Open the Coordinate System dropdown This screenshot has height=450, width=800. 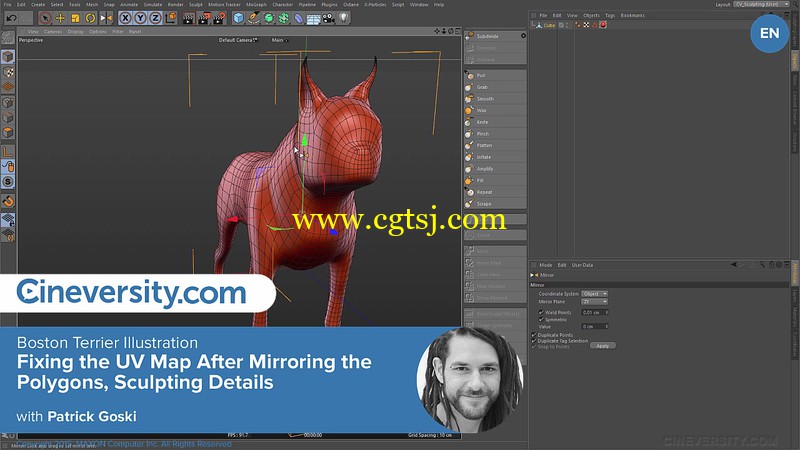click(595, 294)
